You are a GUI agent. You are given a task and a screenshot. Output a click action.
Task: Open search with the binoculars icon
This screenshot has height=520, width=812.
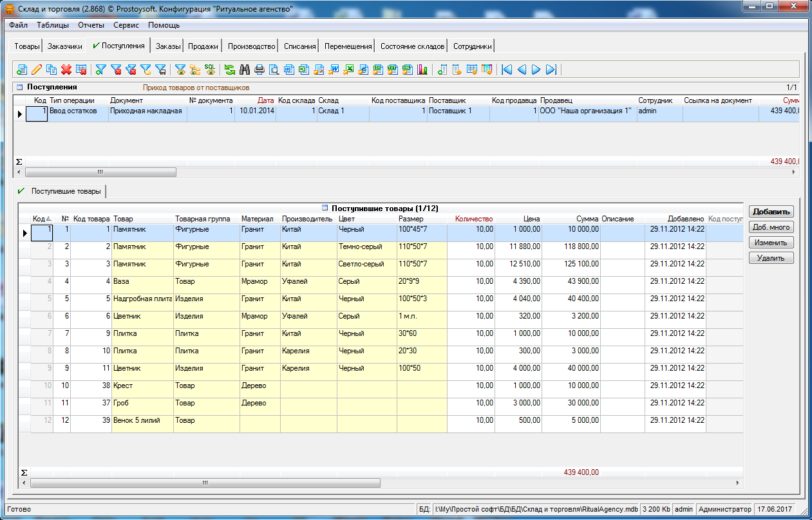point(245,70)
